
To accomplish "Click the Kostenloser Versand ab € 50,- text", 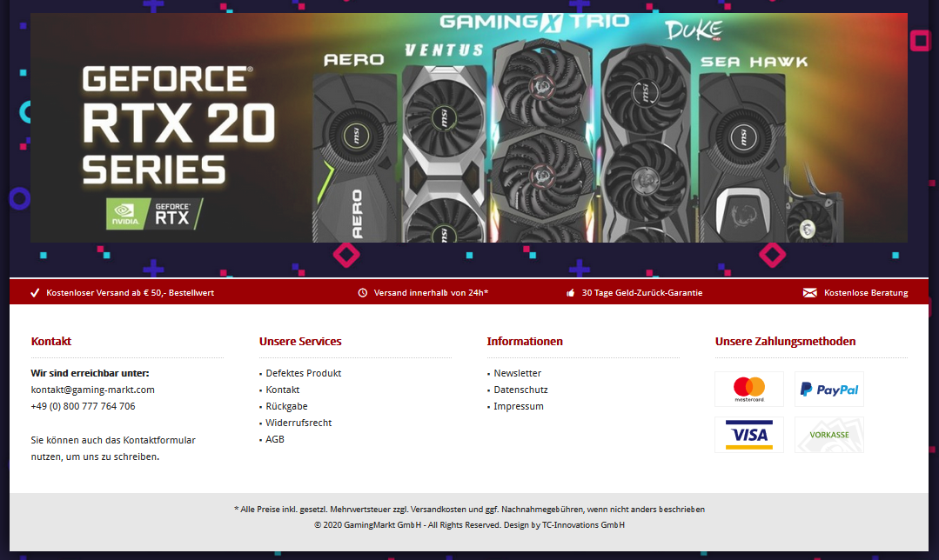I will [130, 292].
